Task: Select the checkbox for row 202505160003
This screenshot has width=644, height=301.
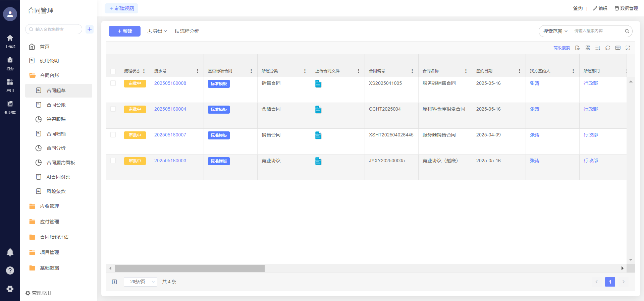Action: coord(113,161)
